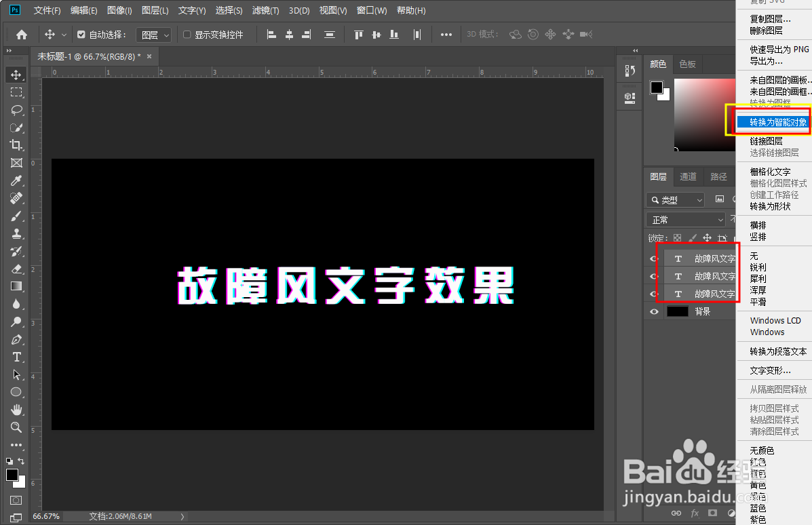Click 快速导出为 PNG option

pos(773,49)
